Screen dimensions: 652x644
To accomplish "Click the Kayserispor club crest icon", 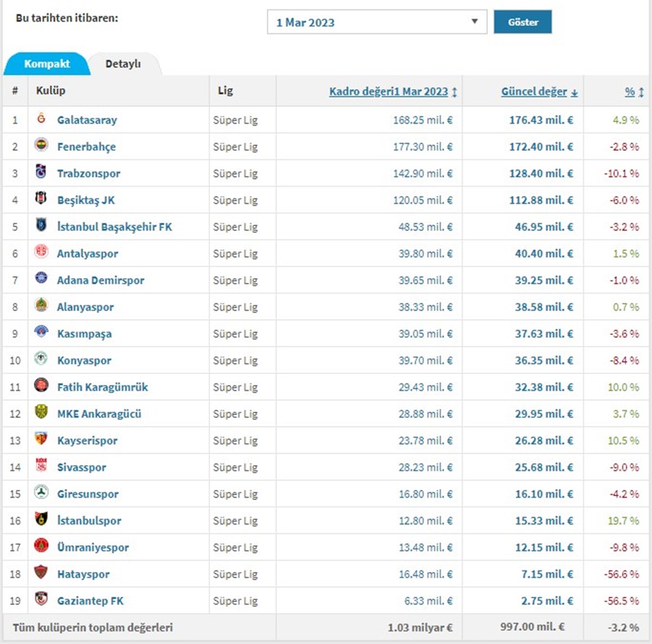I will pyautogui.click(x=41, y=438).
